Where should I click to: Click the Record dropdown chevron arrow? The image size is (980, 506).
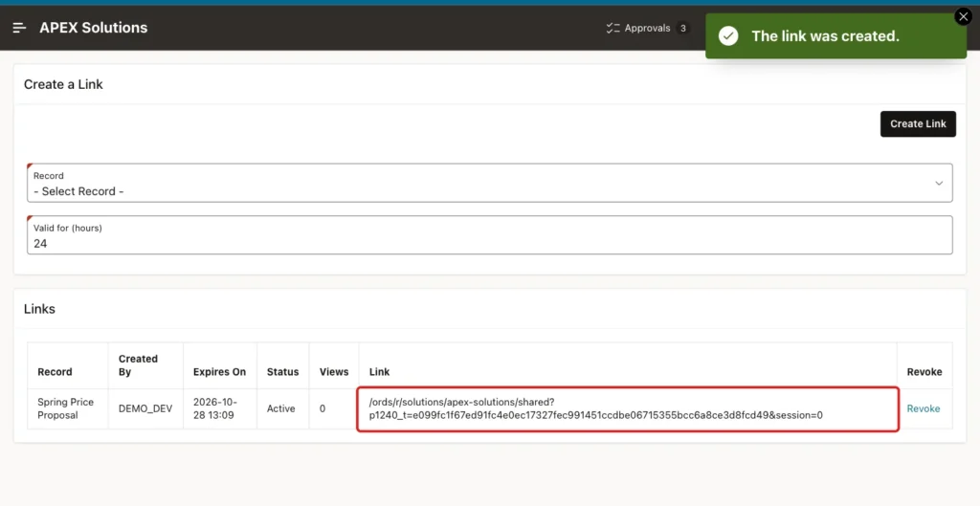[x=939, y=183]
